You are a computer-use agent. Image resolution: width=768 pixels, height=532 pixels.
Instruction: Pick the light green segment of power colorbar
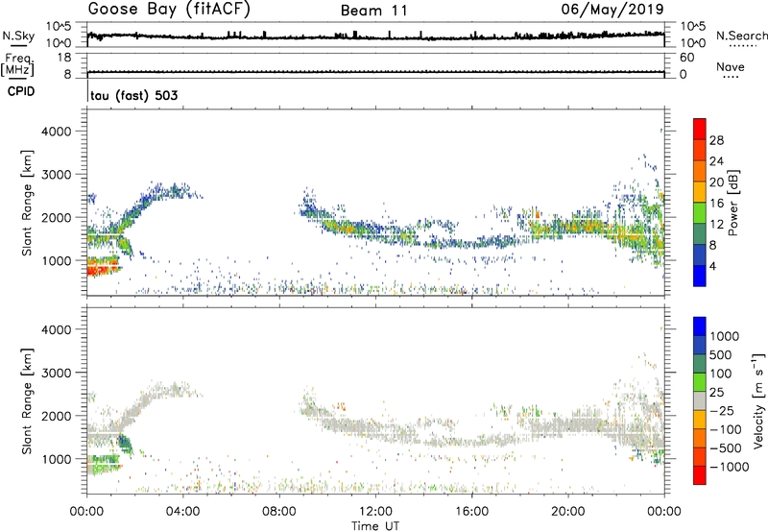click(700, 212)
